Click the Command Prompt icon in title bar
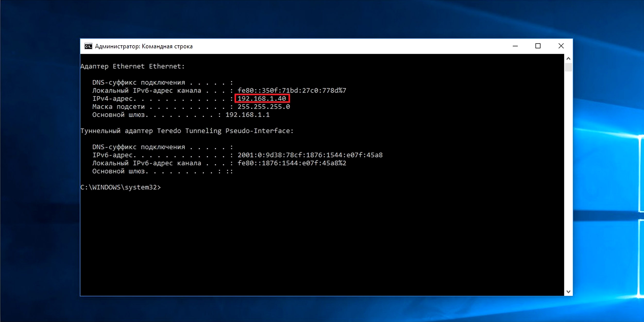The height and width of the screenshot is (322, 644). tap(88, 46)
